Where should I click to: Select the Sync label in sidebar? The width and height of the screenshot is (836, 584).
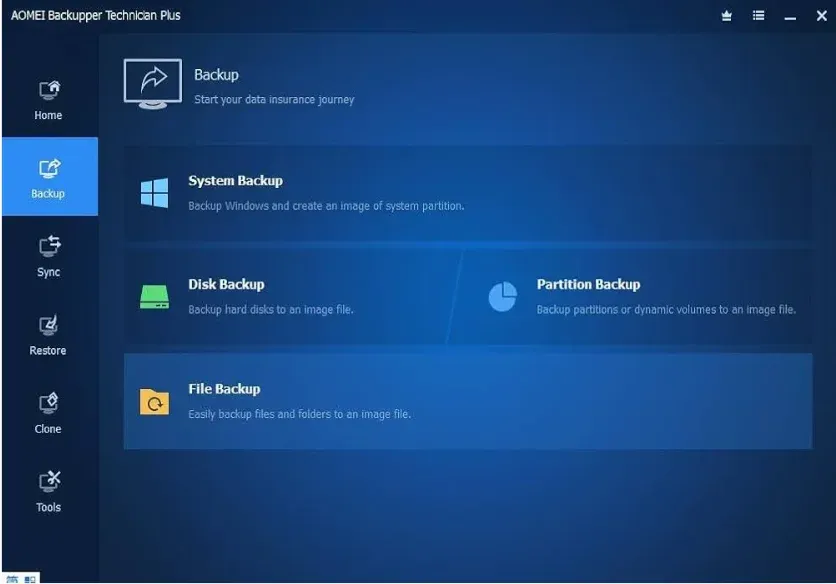pos(49,272)
